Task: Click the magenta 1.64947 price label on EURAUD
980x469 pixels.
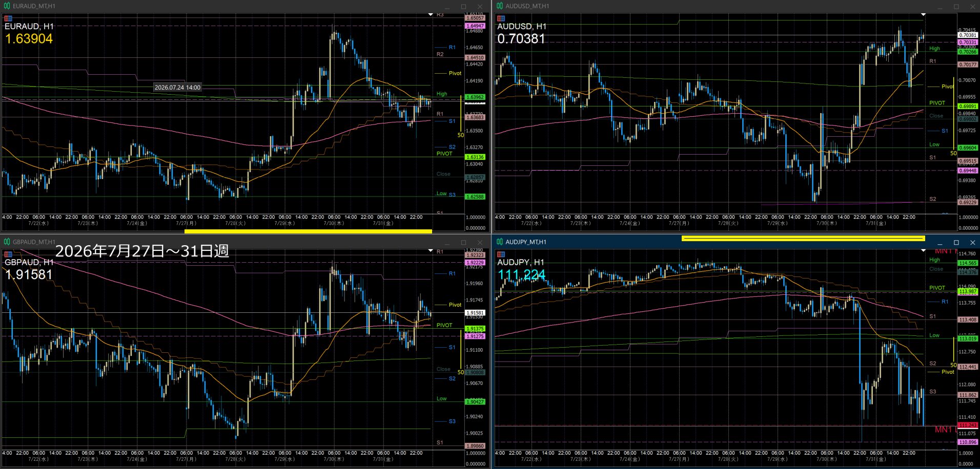Action: pyautogui.click(x=475, y=26)
